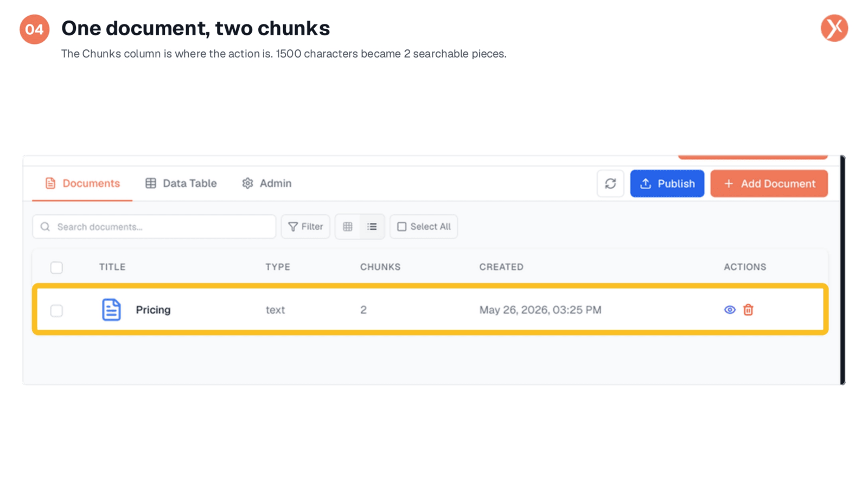Click the CREATED column header
Screen dimensions: 868x488
coord(501,267)
